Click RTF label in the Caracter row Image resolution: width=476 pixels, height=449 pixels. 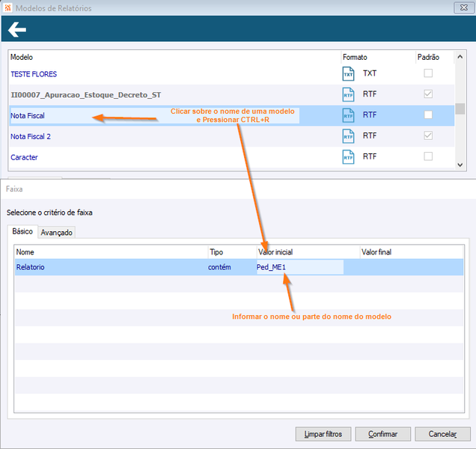tap(370, 156)
